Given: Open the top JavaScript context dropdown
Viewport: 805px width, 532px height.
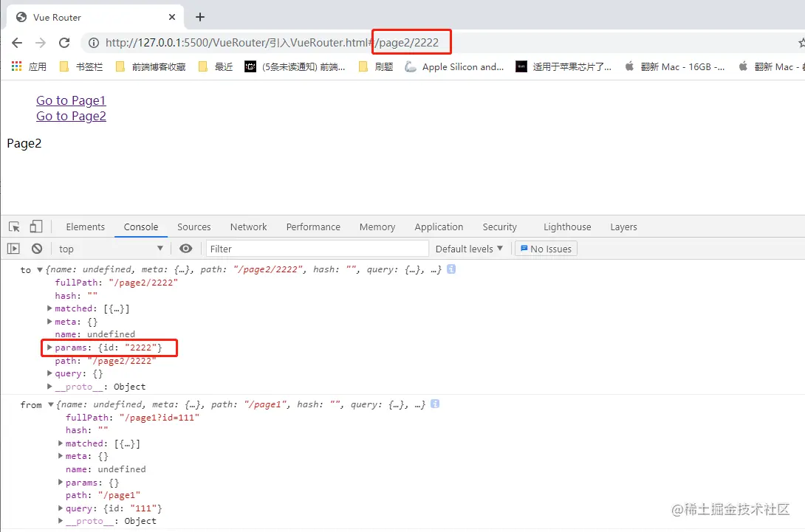Looking at the screenshot, I should tap(110, 249).
